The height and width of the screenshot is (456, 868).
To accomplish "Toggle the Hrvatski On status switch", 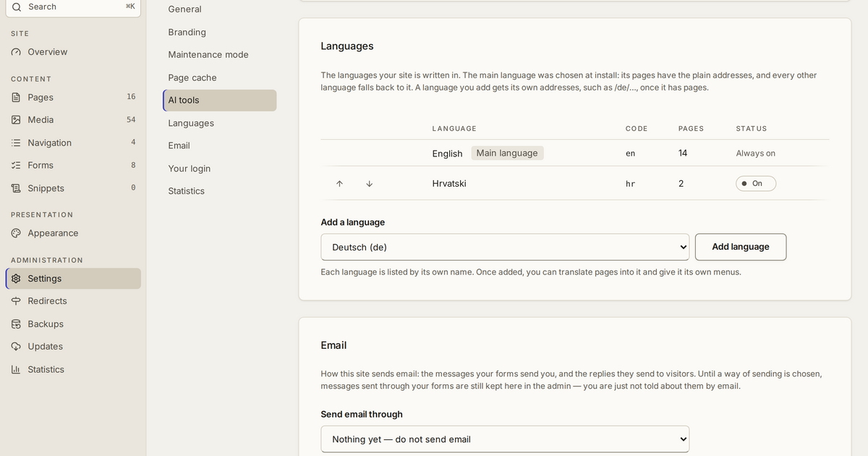I will (756, 184).
